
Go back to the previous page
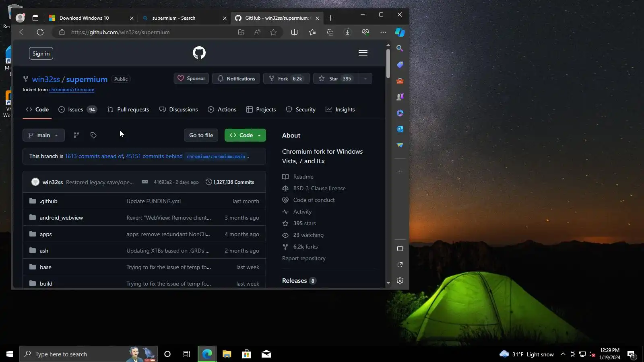click(23, 32)
